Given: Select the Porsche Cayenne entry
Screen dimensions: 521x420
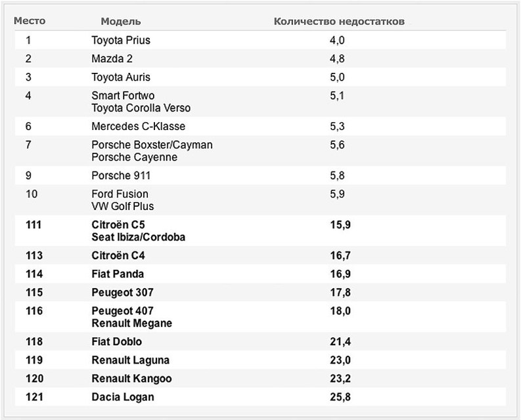Looking at the screenshot, I should pyautogui.click(x=134, y=157).
